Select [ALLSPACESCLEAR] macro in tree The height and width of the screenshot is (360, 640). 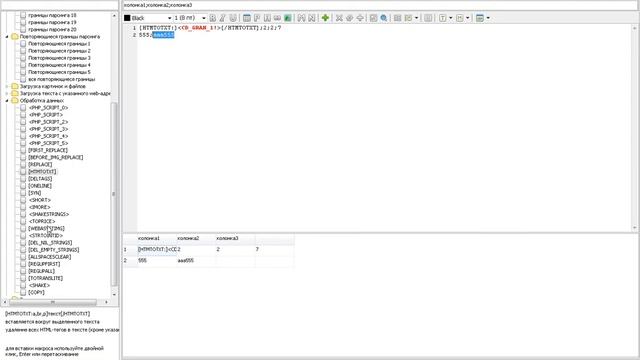(x=49, y=257)
